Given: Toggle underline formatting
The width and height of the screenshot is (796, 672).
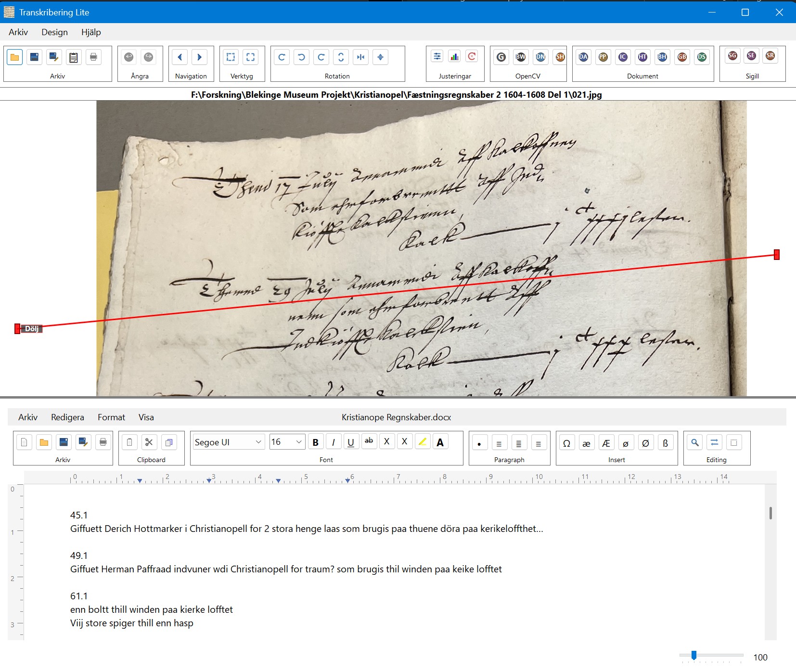Looking at the screenshot, I should (351, 442).
